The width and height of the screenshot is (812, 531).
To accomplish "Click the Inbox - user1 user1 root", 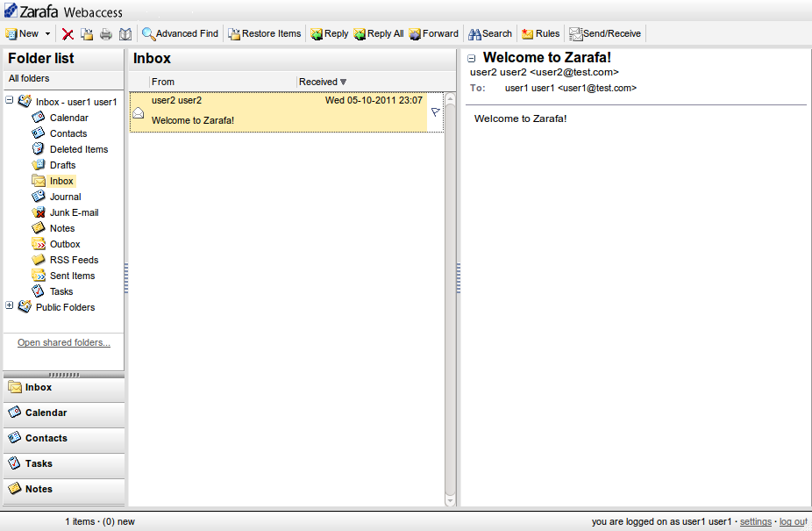I will [76, 102].
